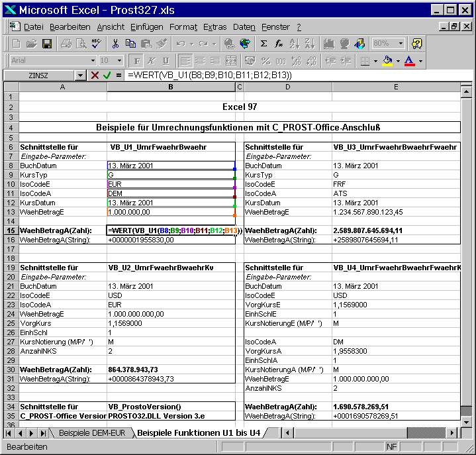Click the Map globe icon
Viewport: 476px width, 455px height.
344,44
